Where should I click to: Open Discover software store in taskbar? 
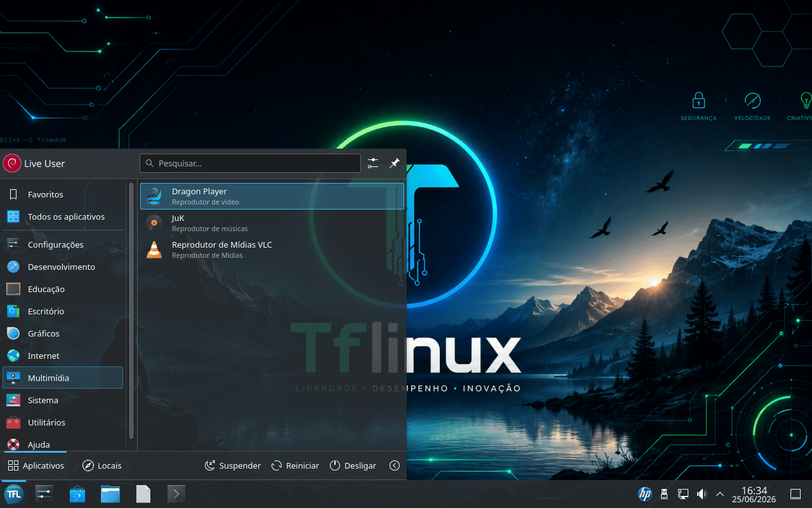click(77, 493)
